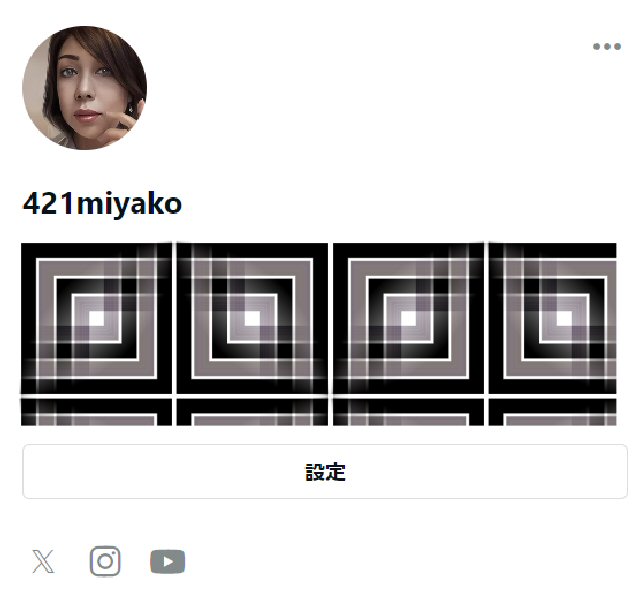The width and height of the screenshot is (640, 592).
Task: Click the 421miyako username heading
Action: point(102,204)
